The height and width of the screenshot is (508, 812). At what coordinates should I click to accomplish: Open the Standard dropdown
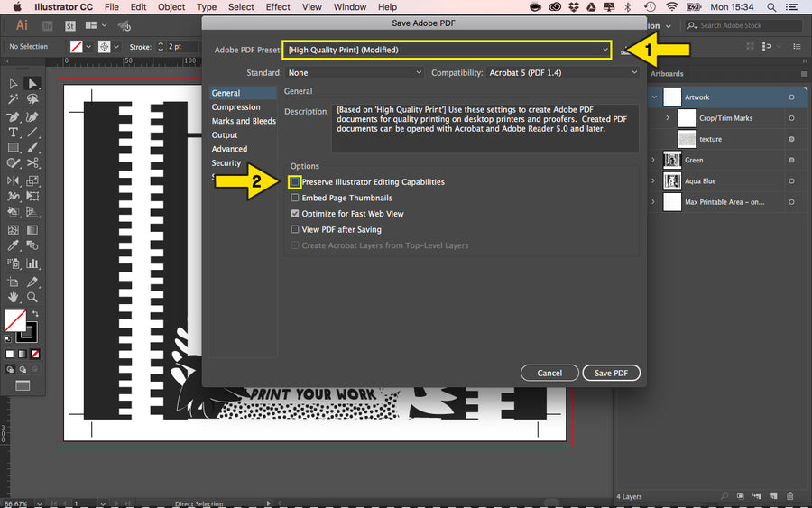point(355,73)
